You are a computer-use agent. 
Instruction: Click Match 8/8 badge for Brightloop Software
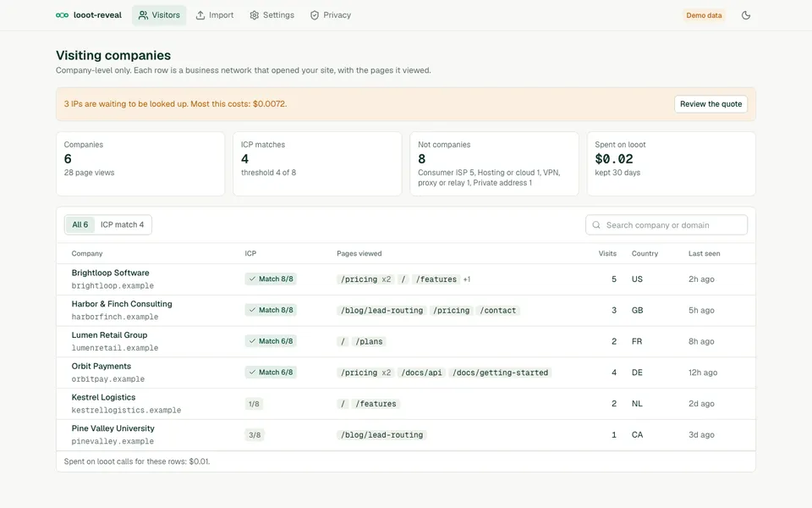(x=271, y=279)
